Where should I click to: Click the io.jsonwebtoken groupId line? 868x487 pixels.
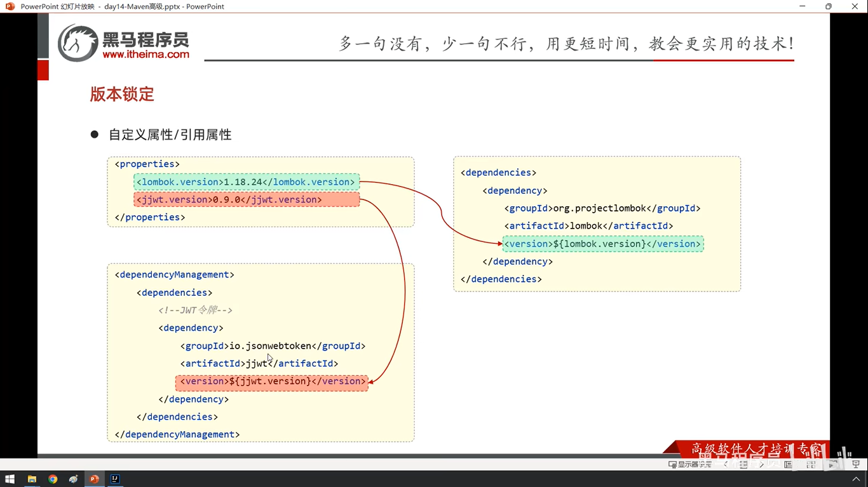(x=273, y=345)
